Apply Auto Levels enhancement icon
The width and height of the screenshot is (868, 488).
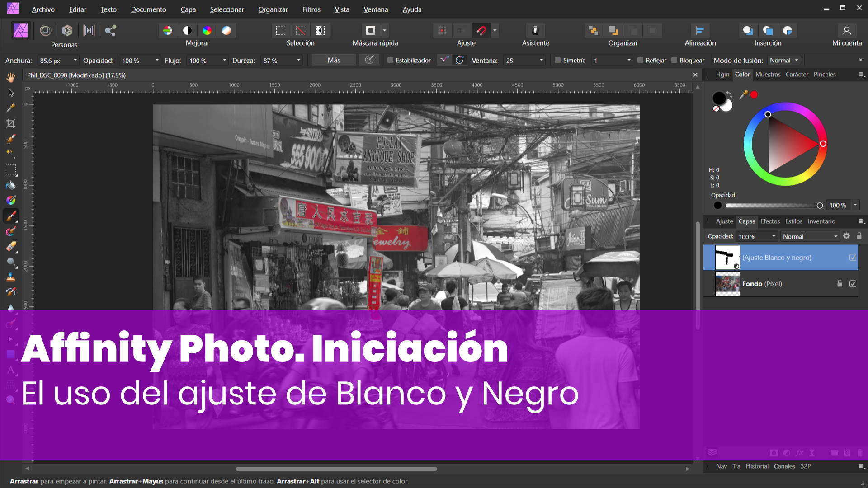[168, 30]
